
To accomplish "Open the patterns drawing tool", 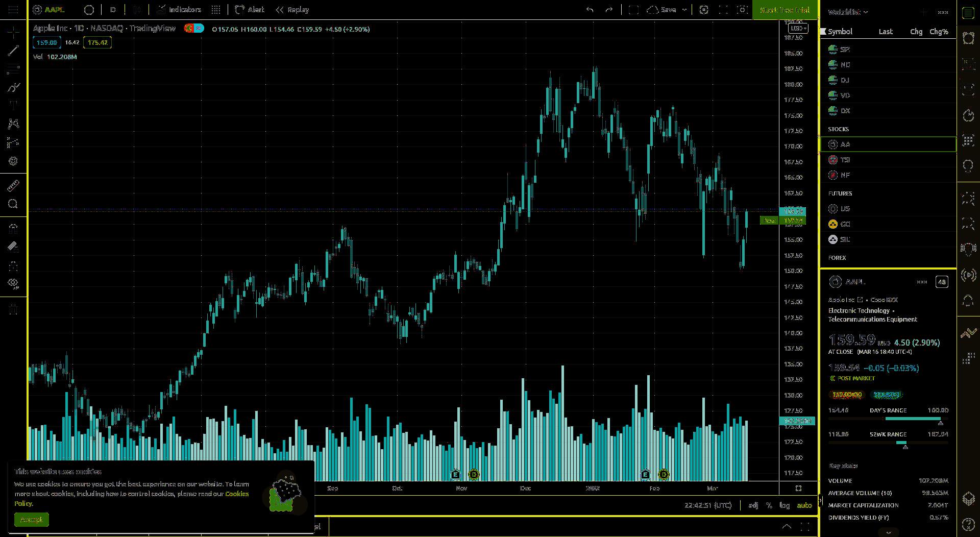I will 13,124.
